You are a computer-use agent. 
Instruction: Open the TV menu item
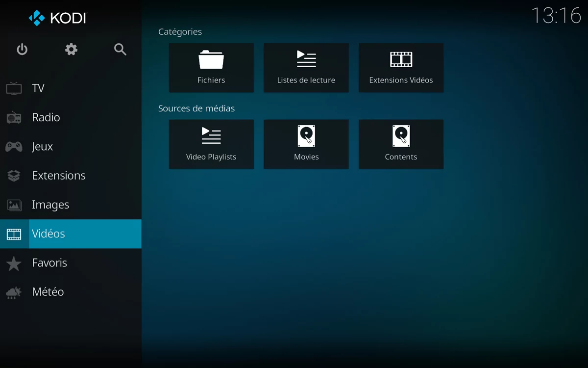[71, 88]
